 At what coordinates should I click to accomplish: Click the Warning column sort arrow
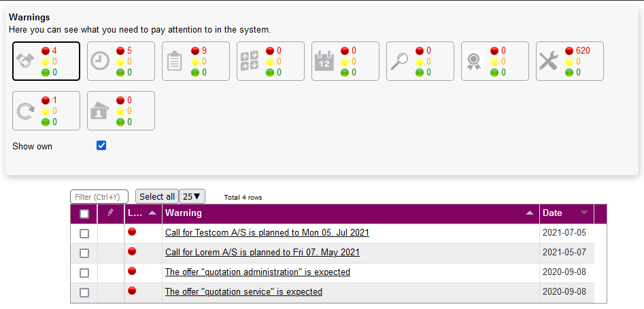[x=530, y=213]
